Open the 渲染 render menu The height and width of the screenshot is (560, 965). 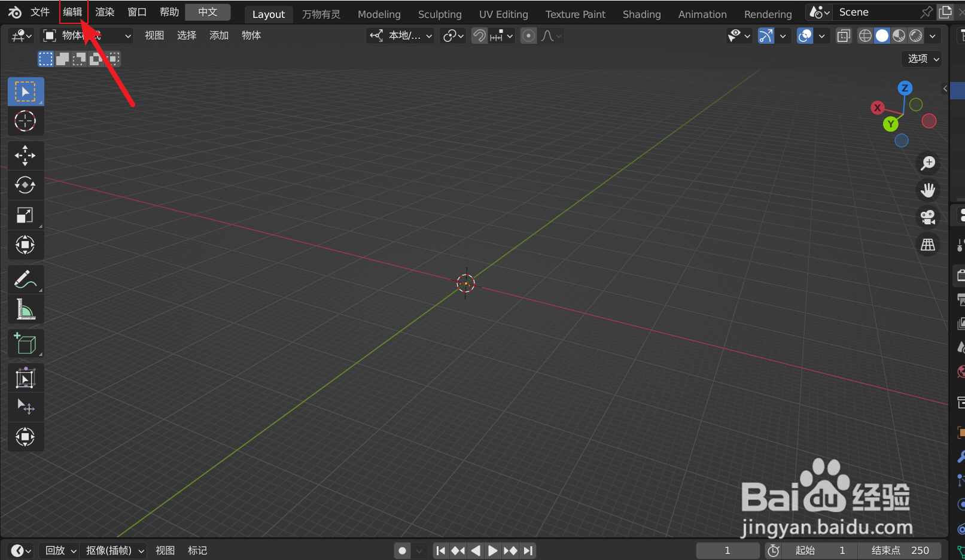click(105, 12)
